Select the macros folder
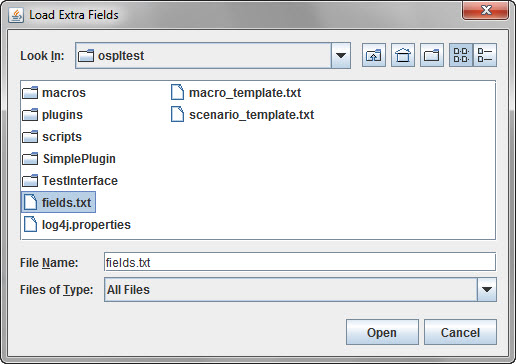 click(x=54, y=93)
